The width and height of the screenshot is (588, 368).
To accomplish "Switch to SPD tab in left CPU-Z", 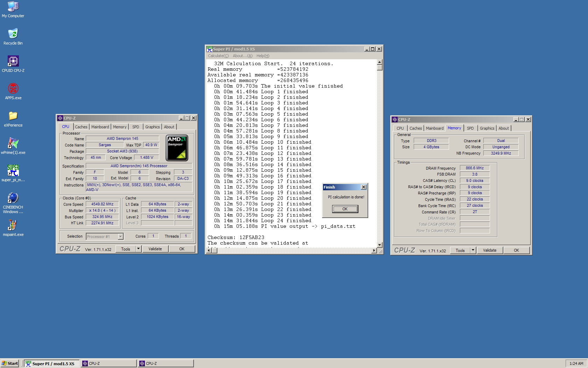I will (136, 127).
